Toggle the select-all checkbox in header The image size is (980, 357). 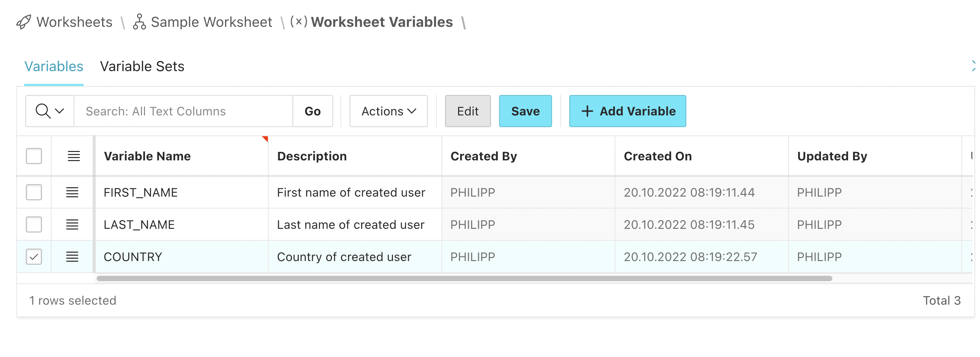click(34, 156)
